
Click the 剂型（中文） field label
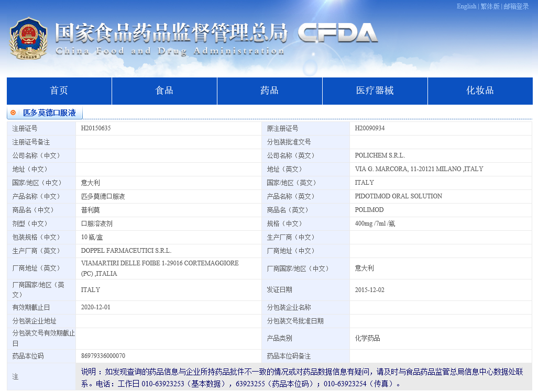pos(30,224)
